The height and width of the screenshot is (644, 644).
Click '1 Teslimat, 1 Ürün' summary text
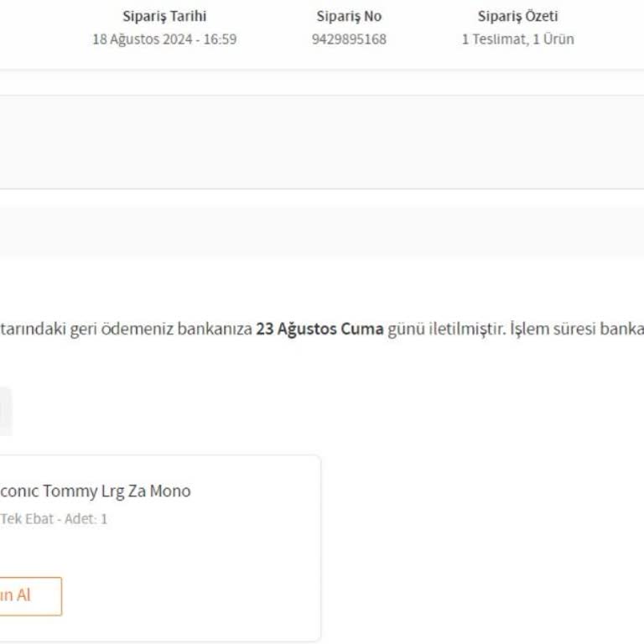pos(517,39)
